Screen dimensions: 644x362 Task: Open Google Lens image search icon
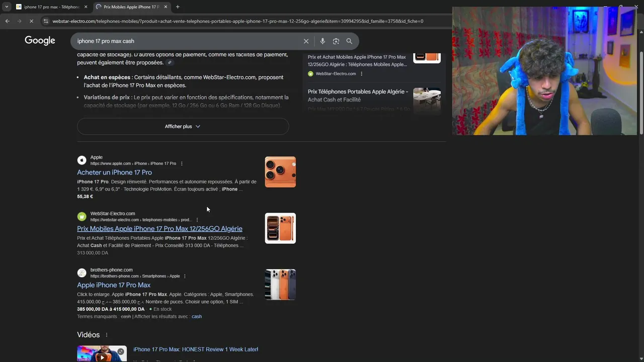336,41
